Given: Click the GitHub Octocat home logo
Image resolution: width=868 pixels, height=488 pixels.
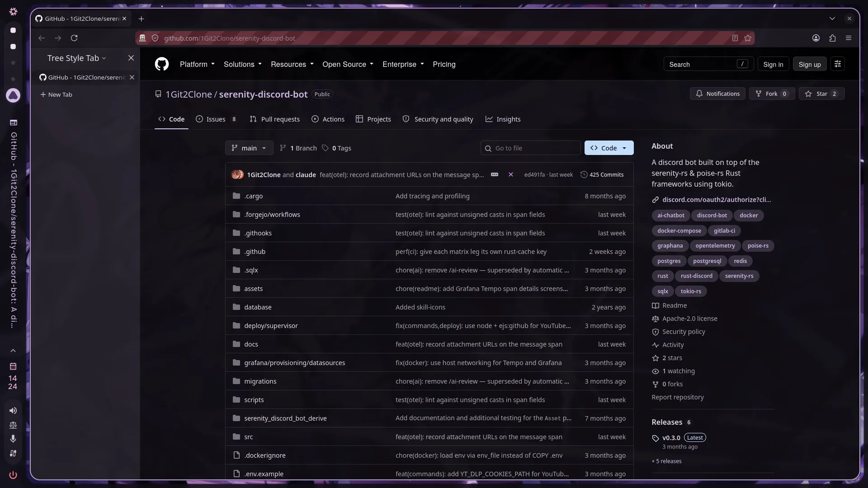Looking at the screenshot, I should (161, 64).
